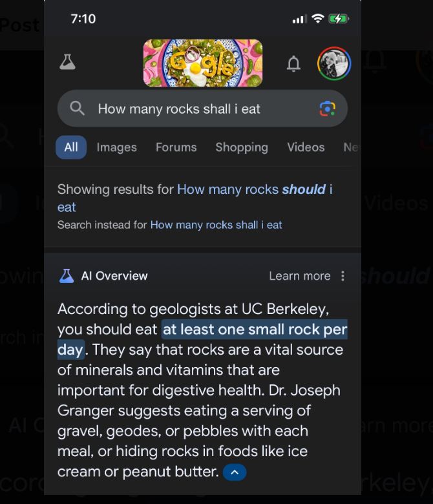Screen dimensions: 433x504
Task: Open the account profile picture
Action: (334, 63)
